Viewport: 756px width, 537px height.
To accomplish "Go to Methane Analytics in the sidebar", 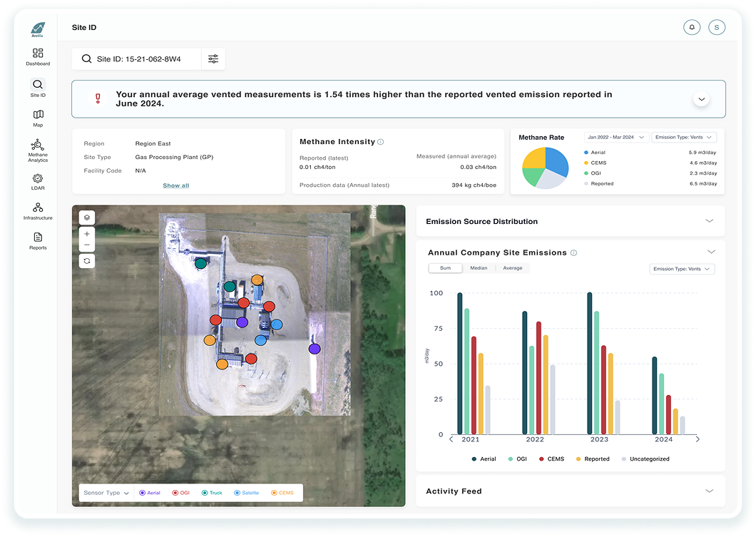I will point(38,151).
